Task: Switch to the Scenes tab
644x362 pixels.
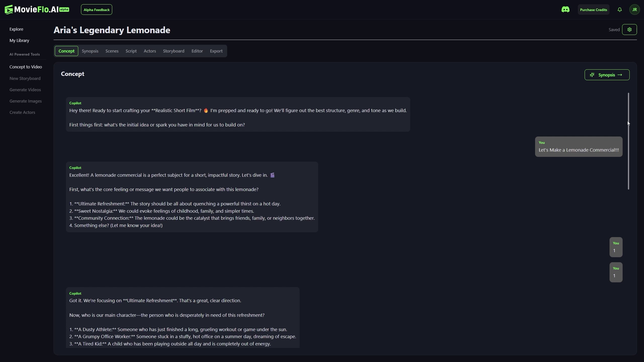Action: point(112,51)
